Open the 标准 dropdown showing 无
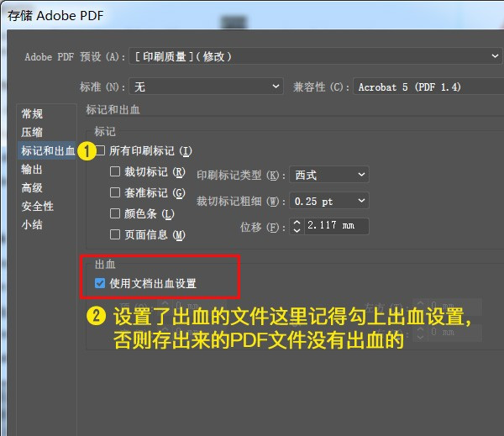Viewport: 504px width, 436px height. click(x=206, y=87)
